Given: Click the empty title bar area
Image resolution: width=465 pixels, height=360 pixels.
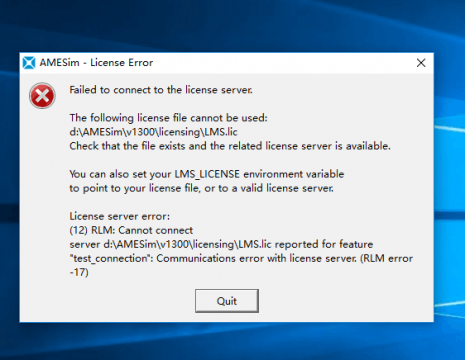Looking at the screenshot, I should coord(283,63).
